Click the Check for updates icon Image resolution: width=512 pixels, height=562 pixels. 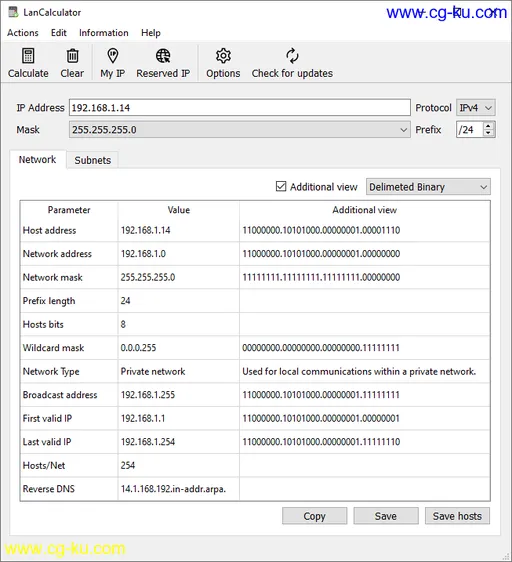click(292, 56)
